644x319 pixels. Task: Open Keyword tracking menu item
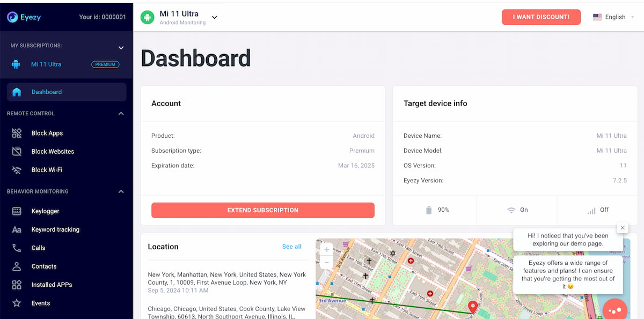click(x=55, y=229)
